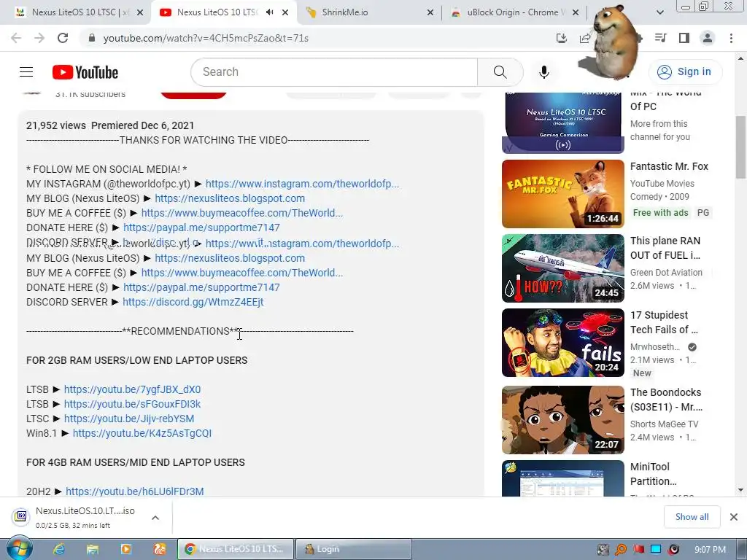Close the ShrinkMe.io tab

(430, 12)
